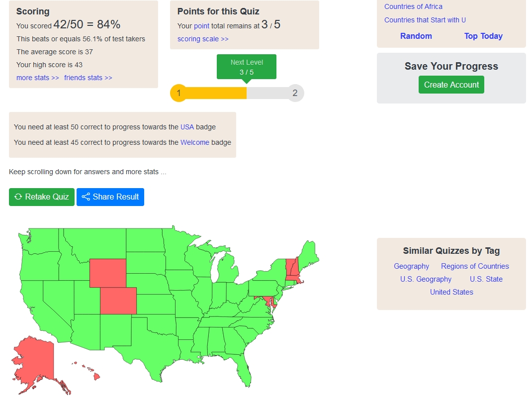Click the level 2 circle marker

[x=295, y=93]
